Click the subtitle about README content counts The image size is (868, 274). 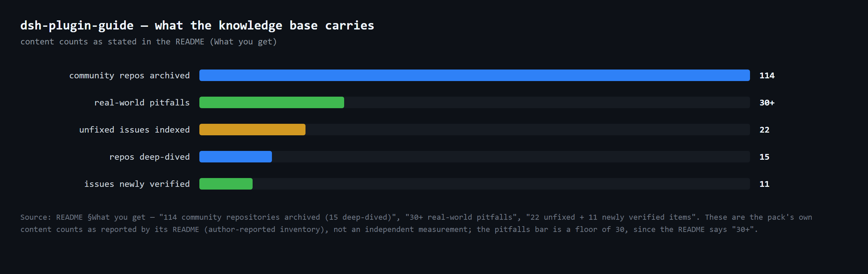149,42
